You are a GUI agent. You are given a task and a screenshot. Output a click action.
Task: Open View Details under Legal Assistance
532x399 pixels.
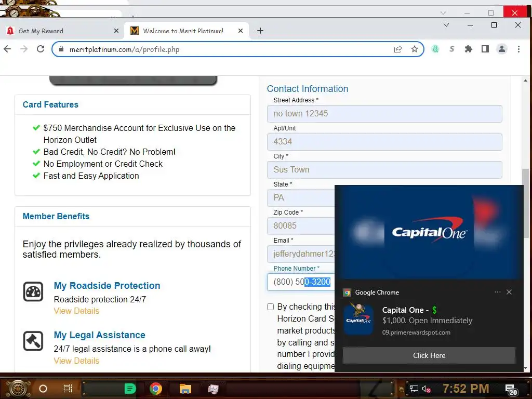pos(76,361)
